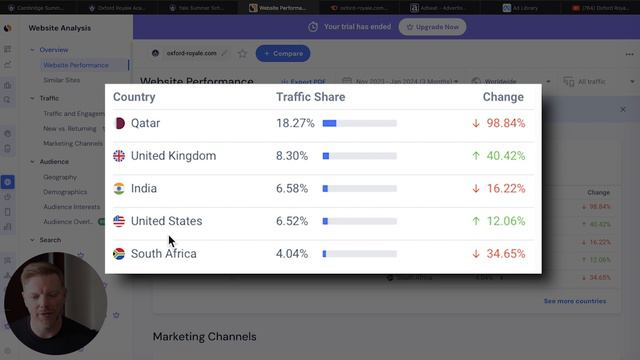640x360 pixels.
Task: Click the Export PDF link
Action: tap(304, 82)
